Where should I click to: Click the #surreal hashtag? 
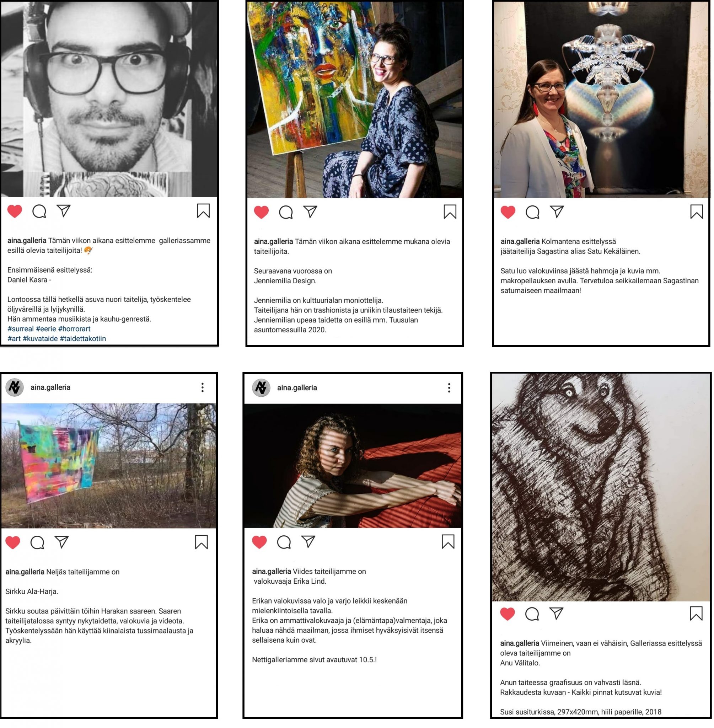(21, 328)
